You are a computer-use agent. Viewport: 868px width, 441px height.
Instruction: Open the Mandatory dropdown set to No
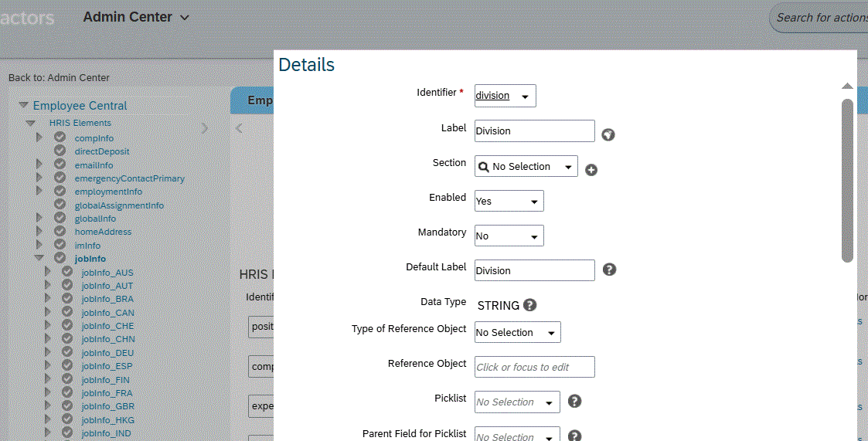tap(509, 236)
